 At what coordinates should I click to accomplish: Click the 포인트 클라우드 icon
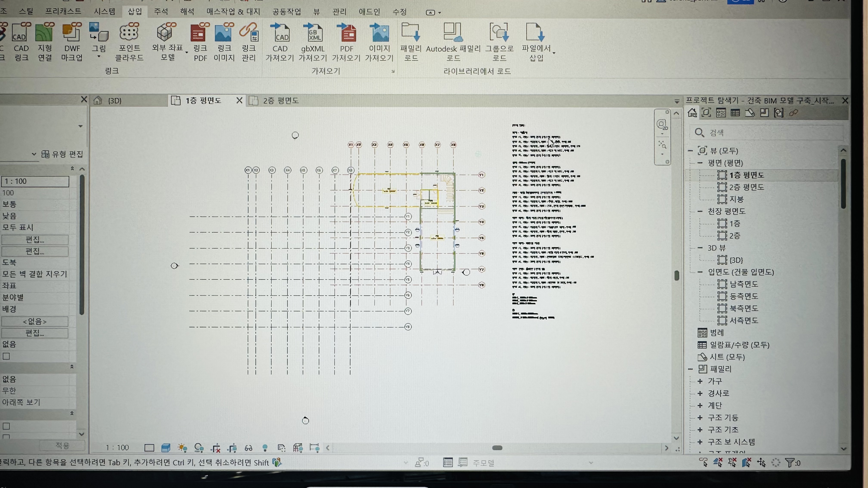129,42
